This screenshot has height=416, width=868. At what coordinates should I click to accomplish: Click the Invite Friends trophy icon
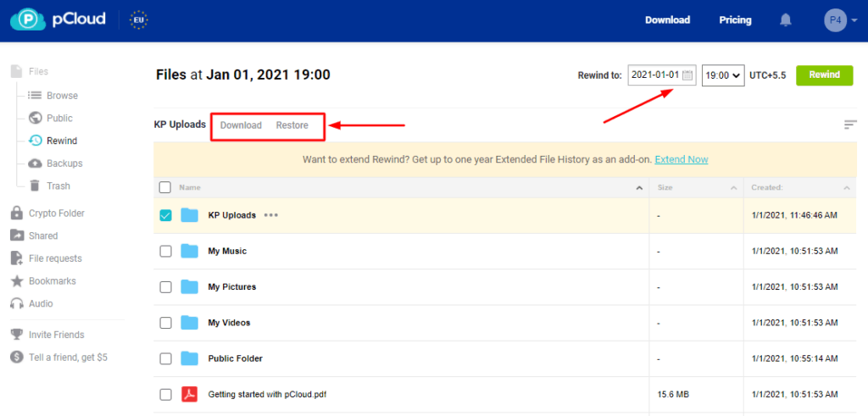click(x=17, y=335)
